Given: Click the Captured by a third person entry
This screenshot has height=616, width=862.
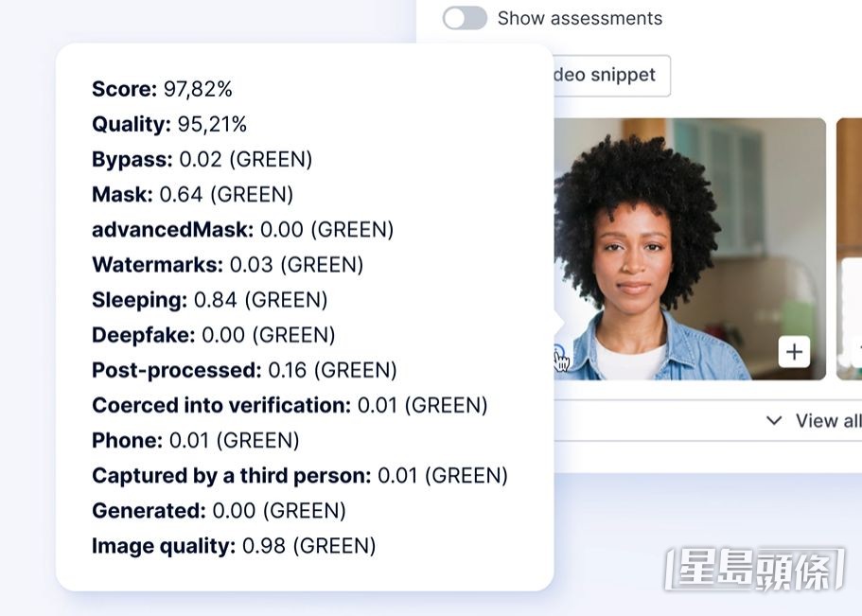Looking at the screenshot, I should coord(299,475).
